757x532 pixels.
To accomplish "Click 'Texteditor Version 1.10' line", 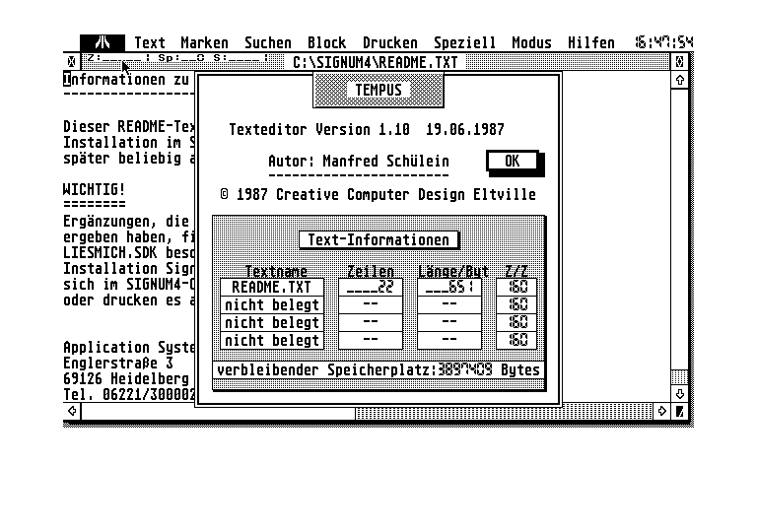I will click(319, 130).
